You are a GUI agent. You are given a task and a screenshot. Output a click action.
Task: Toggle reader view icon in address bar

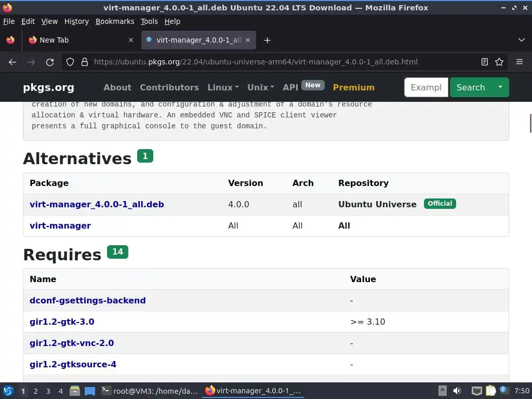coord(485,62)
